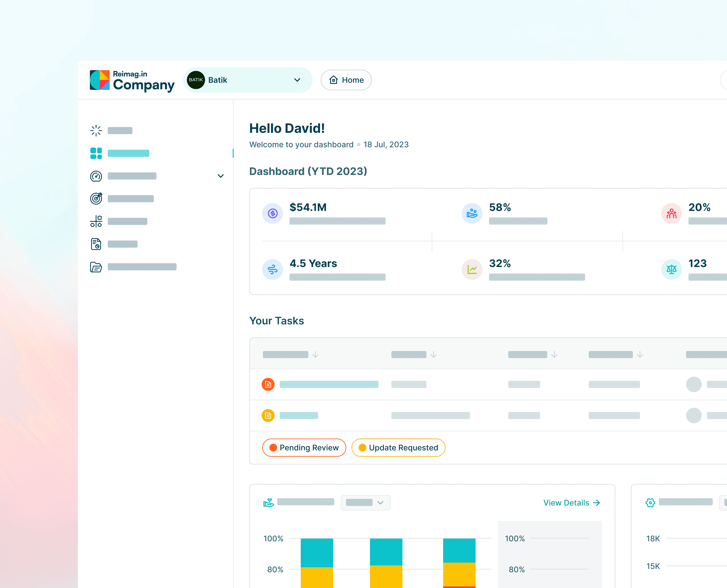
Task: Open the shapes grid sidebar icon
Action: pyautogui.click(x=96, y=221)
